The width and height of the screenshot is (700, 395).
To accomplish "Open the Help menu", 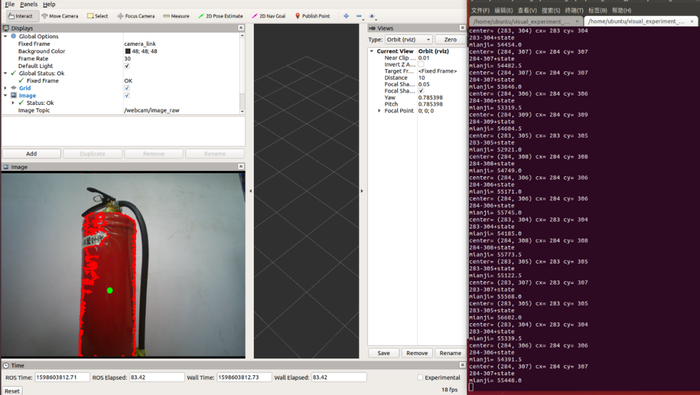I will pos(49,4).
